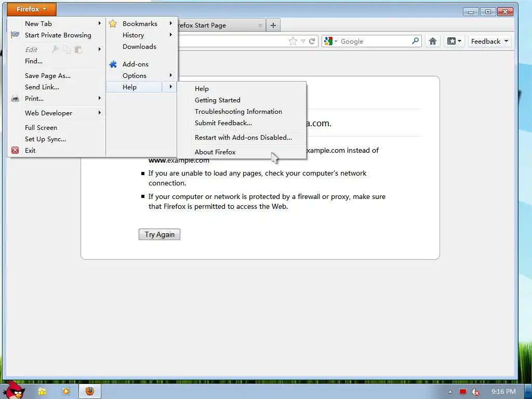Click the Bookmarks star icon in menu
Viewport: 532px width, 399px height.
tap(113, 23)
